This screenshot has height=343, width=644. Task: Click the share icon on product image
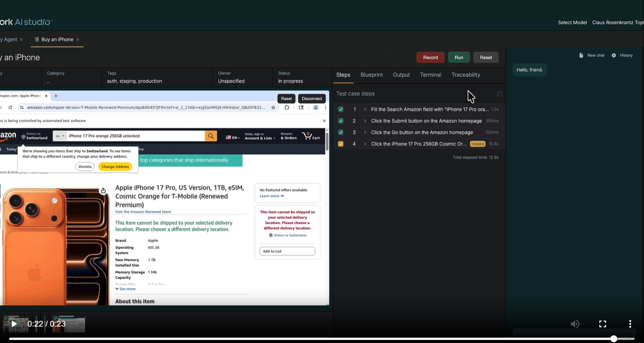(103, 191)
